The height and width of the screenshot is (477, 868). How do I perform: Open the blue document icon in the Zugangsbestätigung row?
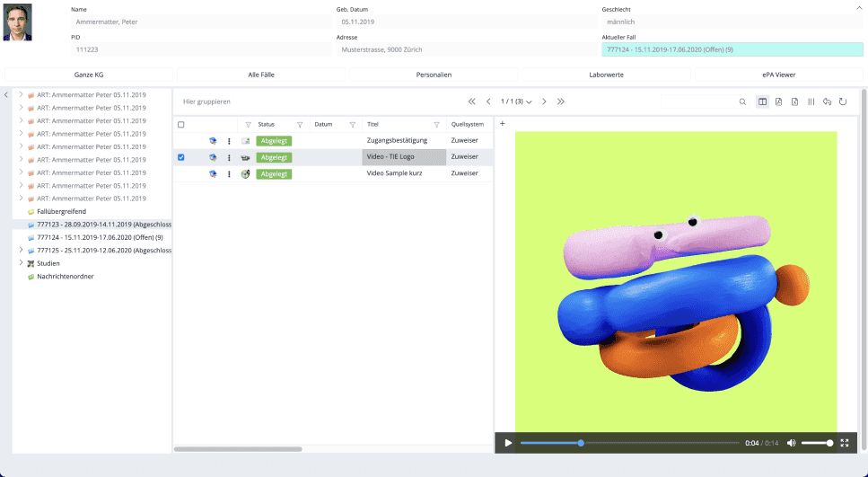pyautogui.click(x=213, y=141)
